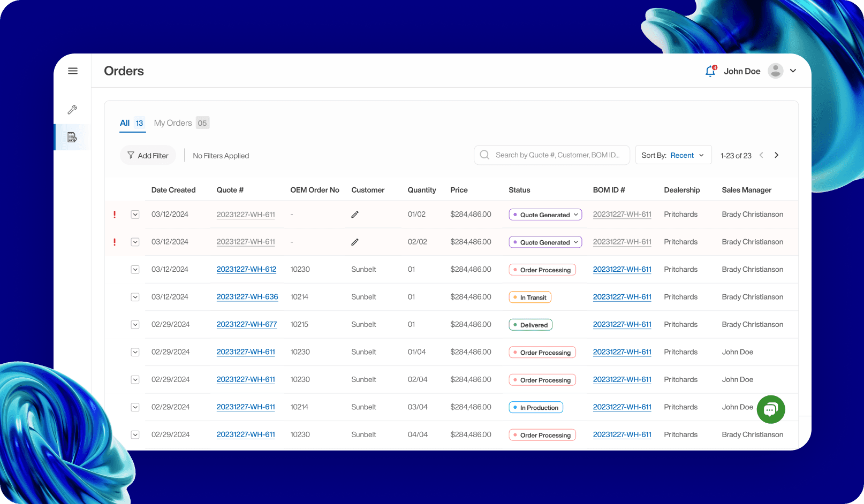The image size is (864, 504).
Task: Expand the order row with quantity 02/02
Action: (135, 242)
